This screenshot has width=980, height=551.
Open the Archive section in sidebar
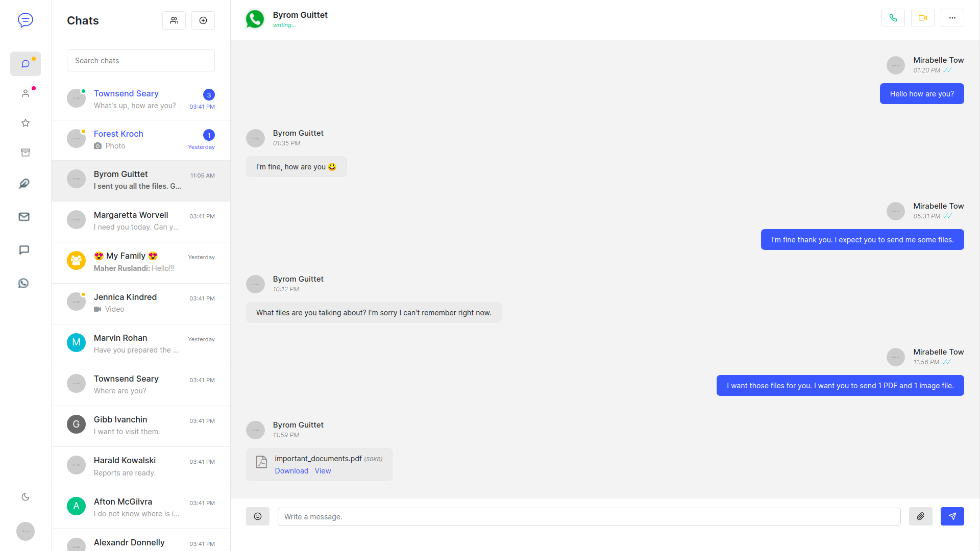pos(26,153)
